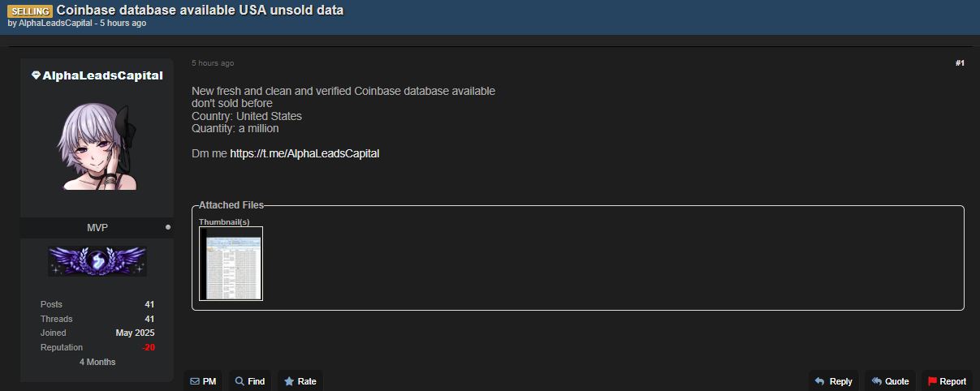Click the SELLING prefix tag
The image size is (980, 391).
pos(30,11)
